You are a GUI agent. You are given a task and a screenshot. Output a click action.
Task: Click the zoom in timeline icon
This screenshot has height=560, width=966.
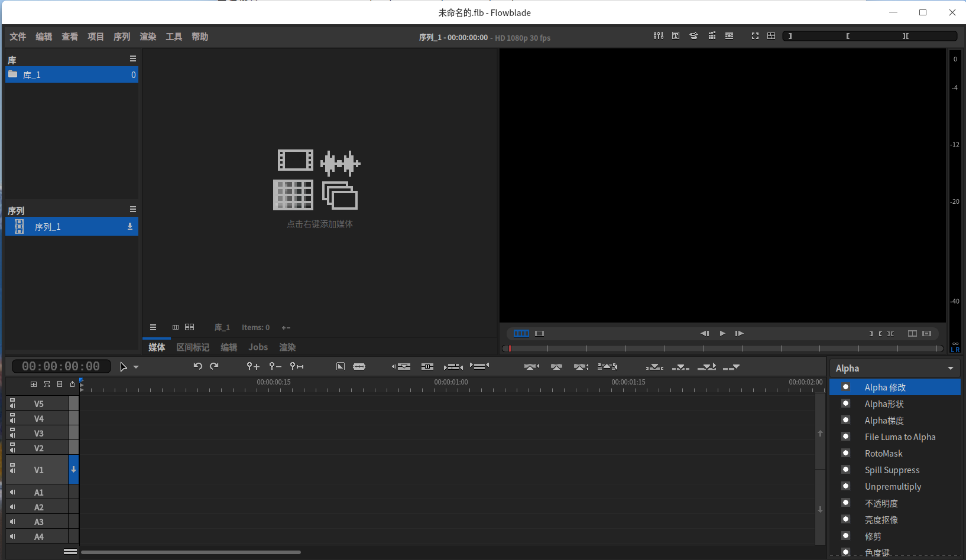[x=253, y=366]
